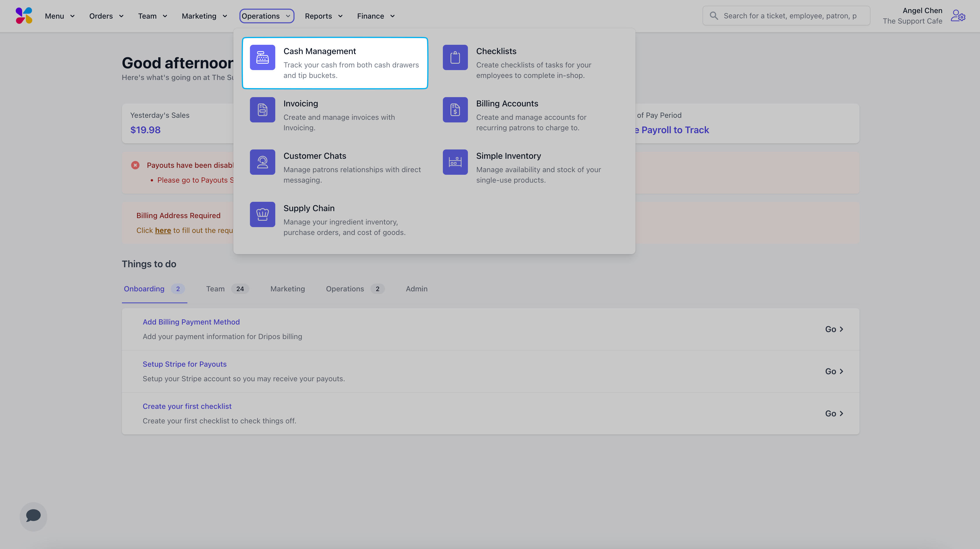Open the Finance dropdown menu
Screen dimensions: 980x549
[x=375, y=16]
